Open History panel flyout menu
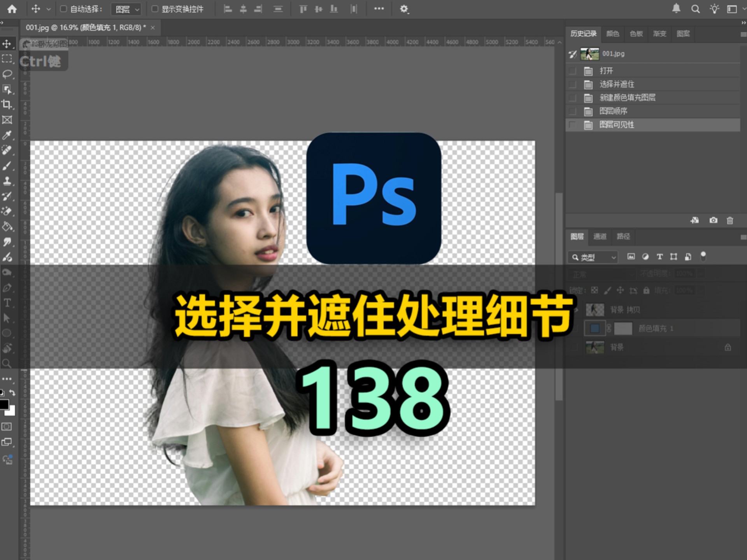The image size is (747, 560). click(x=743, y=34)
